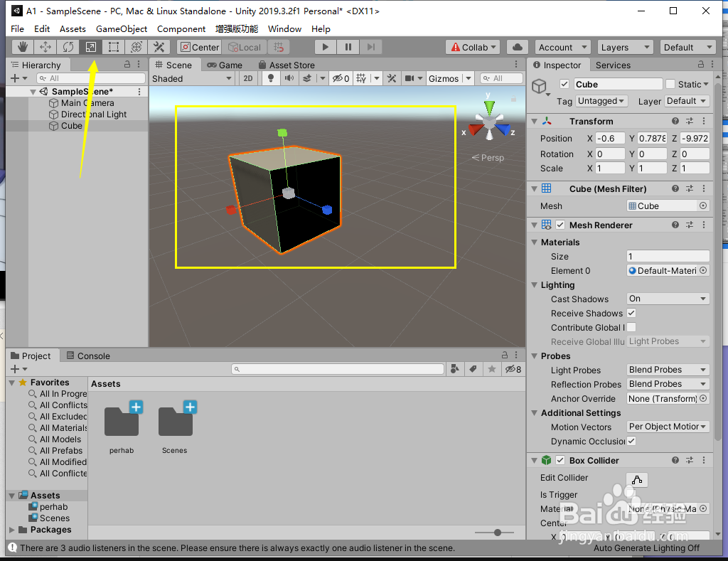Disable the Box Collider component checkbox
Screen dimensions: 728x561
point(560,460)
